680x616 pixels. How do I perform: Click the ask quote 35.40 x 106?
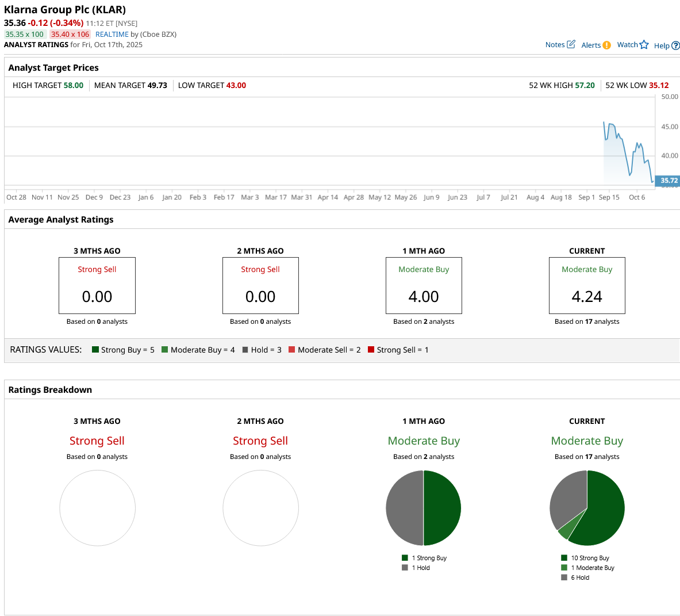coord(70,35)
